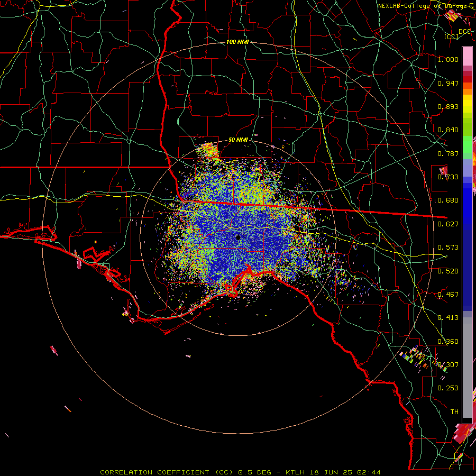Click the 0.947 legend value

448,83
